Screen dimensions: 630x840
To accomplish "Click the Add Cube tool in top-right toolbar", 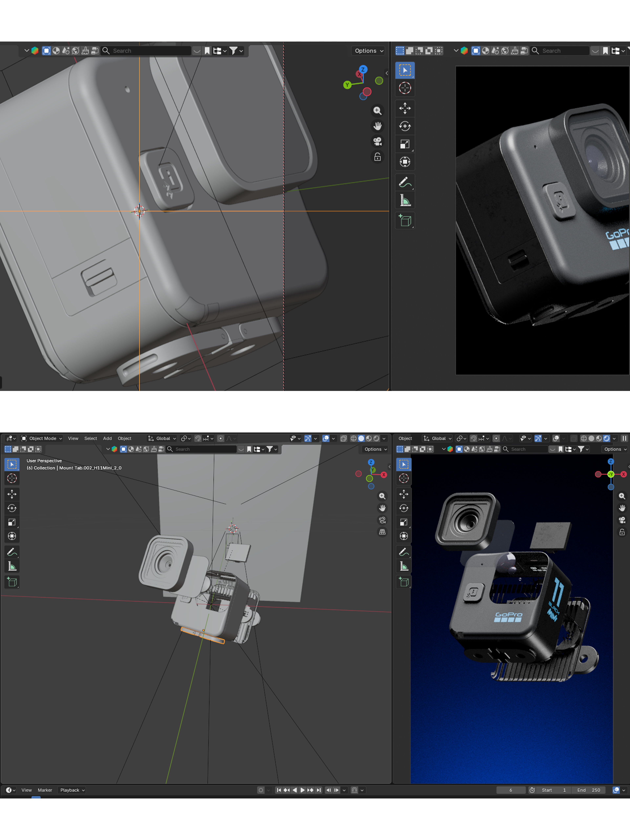I will tap(405, 221).
